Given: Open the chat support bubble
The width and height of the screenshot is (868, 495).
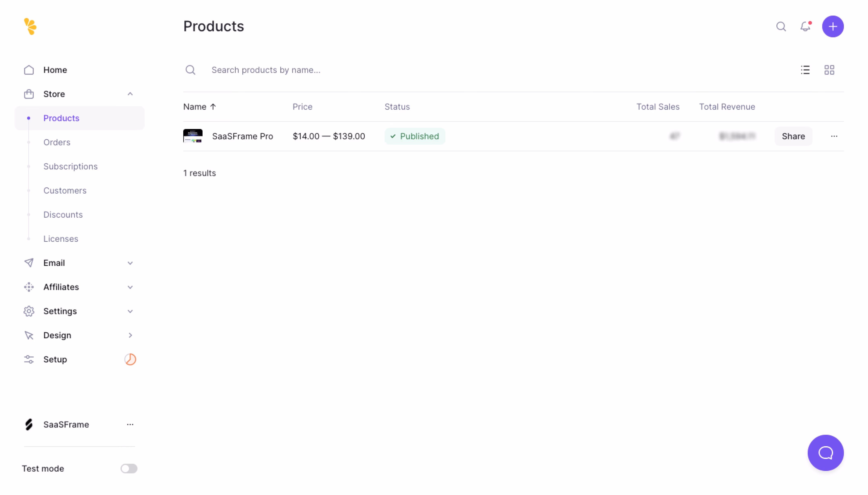Looking at the screenshot, I should coord(825,452).
